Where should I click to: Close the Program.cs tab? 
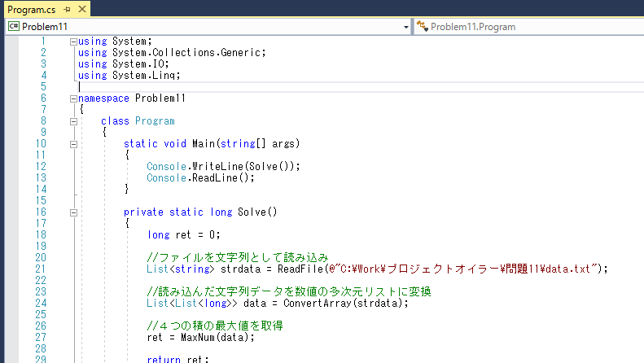pyautogui.click(x=82, y=9)
